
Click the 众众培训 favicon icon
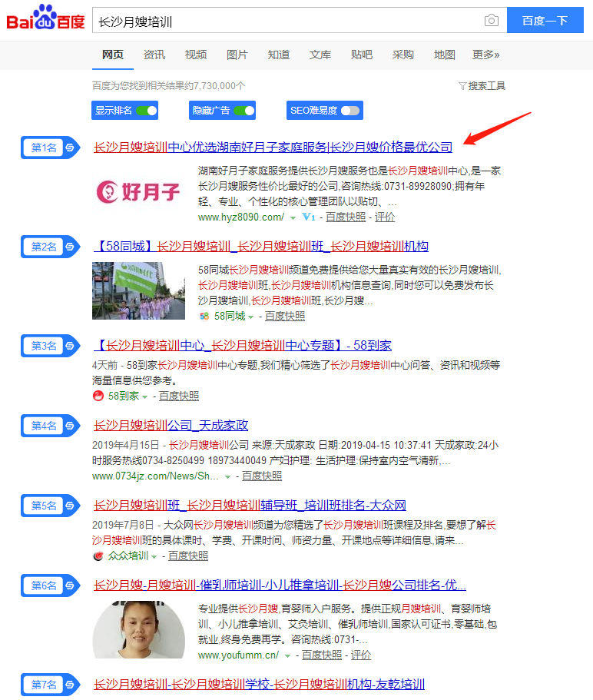coord(98,556)
